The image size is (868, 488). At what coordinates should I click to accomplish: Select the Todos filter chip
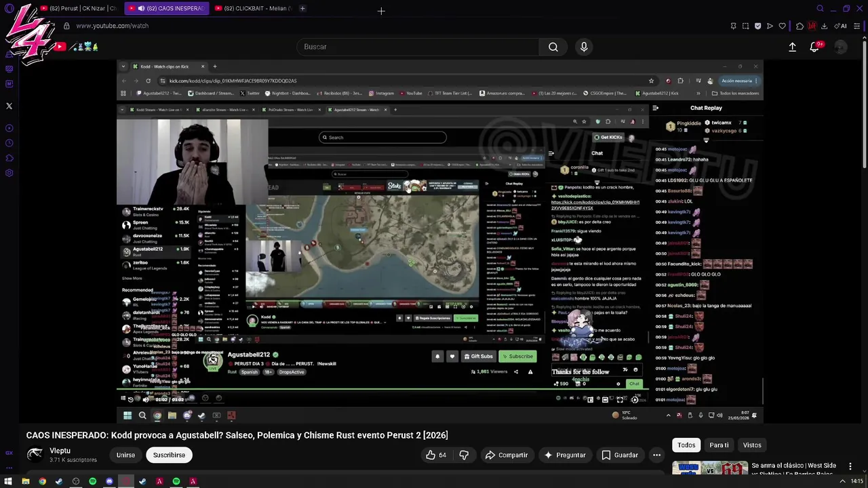[686, 445]
